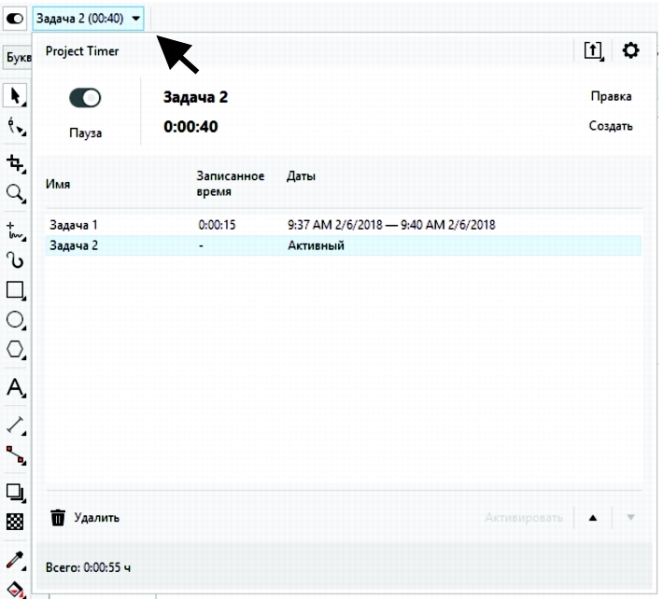
Task: Open Project Timer settings gear
Action: point(630,50)
